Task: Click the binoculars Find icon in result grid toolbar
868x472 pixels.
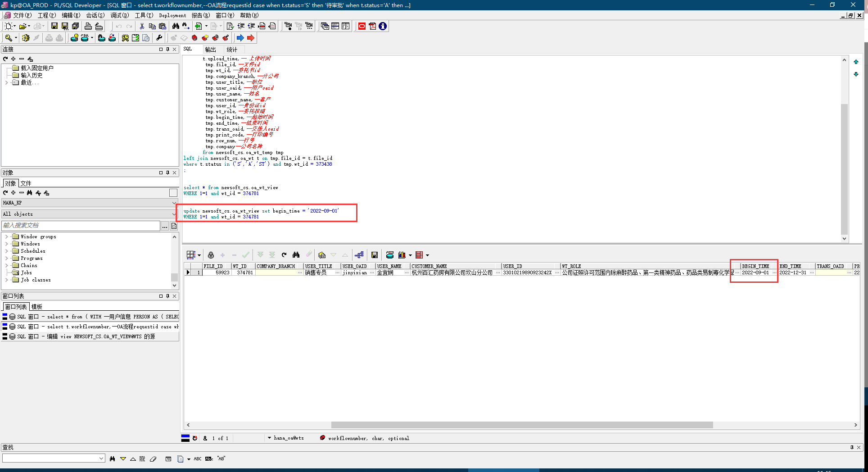Action: coord(296,255)
